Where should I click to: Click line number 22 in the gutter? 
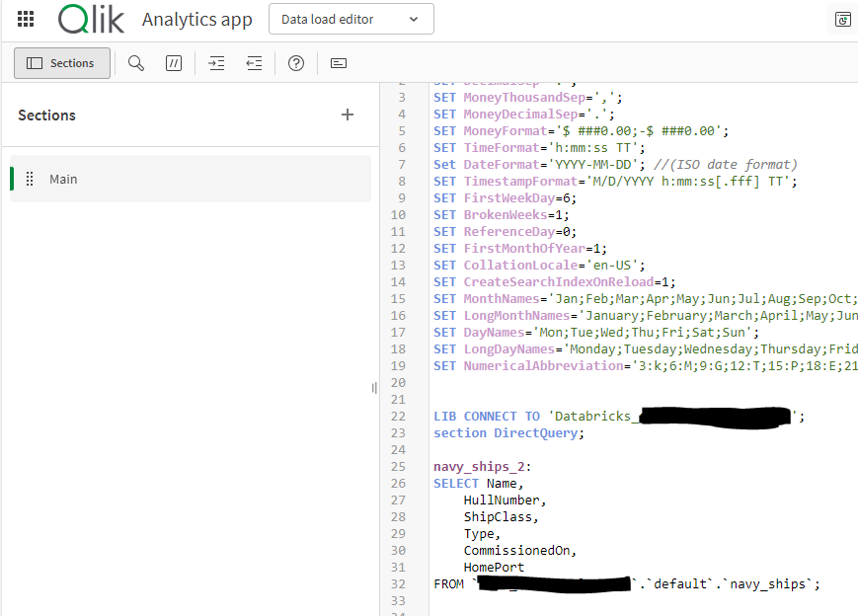[398, 416]
